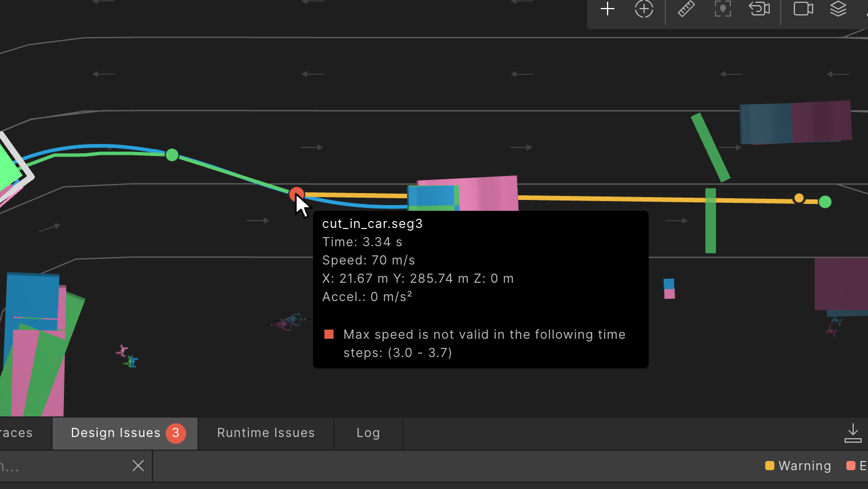This screenshot has height=489, width=868.
Task: Click the Speed: 70 m/s text
Action: pyautogui.click(x=368, y=260)
